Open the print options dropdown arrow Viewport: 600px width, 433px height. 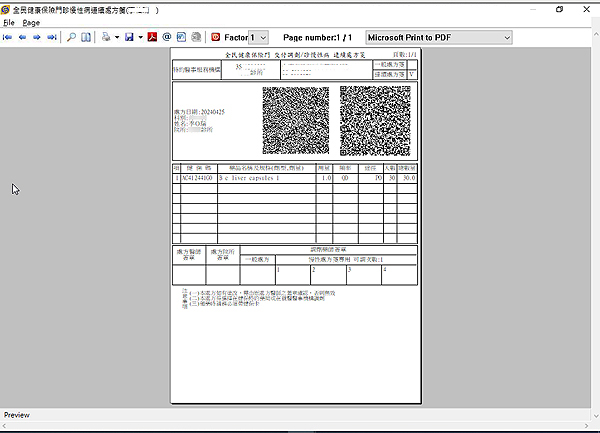click(x=115, y=37)
